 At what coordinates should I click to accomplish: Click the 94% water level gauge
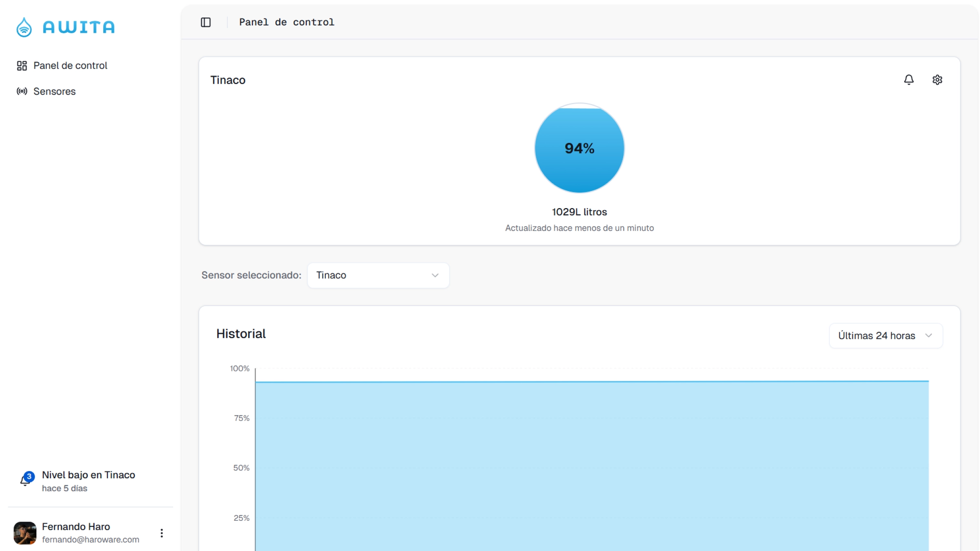(579, 148)
